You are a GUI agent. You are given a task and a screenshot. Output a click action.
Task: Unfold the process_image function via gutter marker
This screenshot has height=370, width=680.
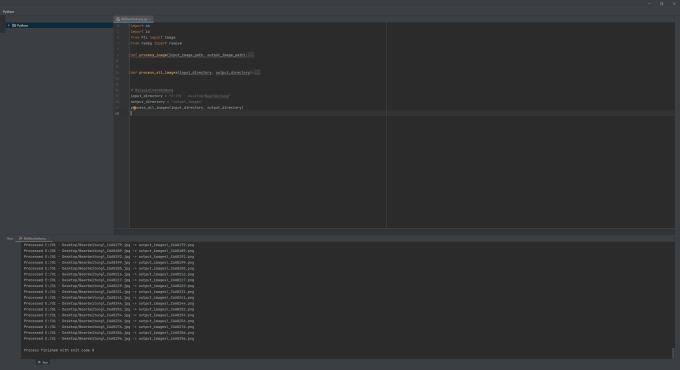(129, 55)
